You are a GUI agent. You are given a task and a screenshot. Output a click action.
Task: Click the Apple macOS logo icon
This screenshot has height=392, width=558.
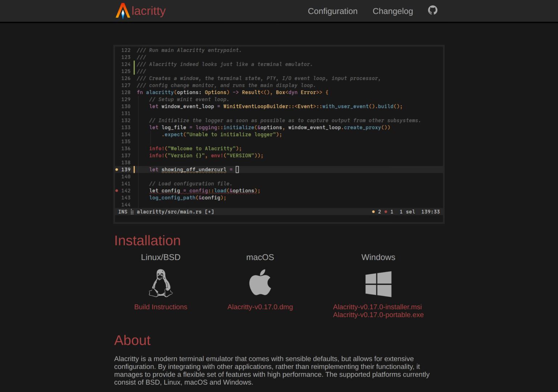point(260,282)
